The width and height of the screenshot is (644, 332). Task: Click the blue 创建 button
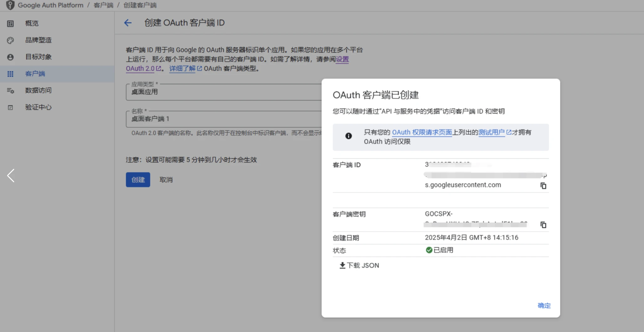(138, 180)
